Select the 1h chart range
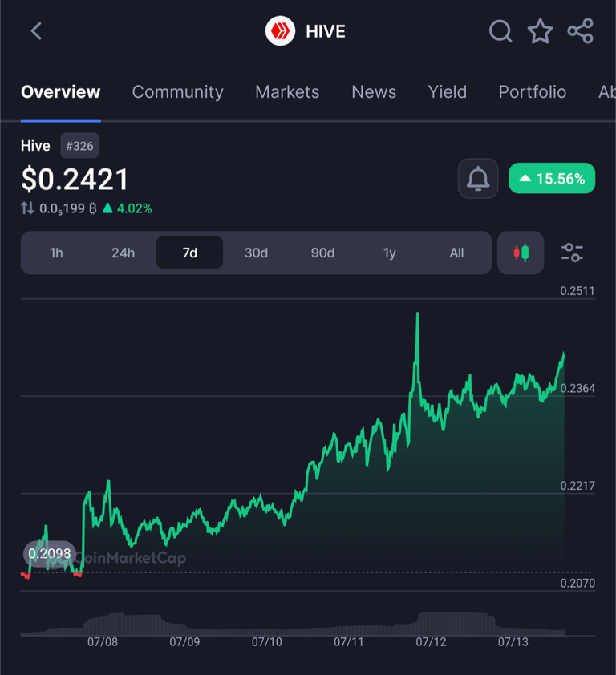This screenshot has width=616, height=675. 56,253
